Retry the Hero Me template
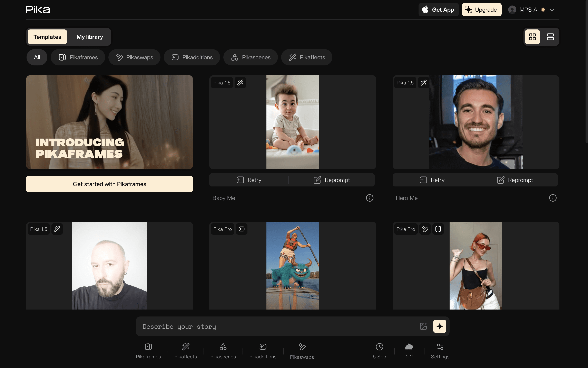This screenshot has width=588, height=368. [x=432, y=180]
